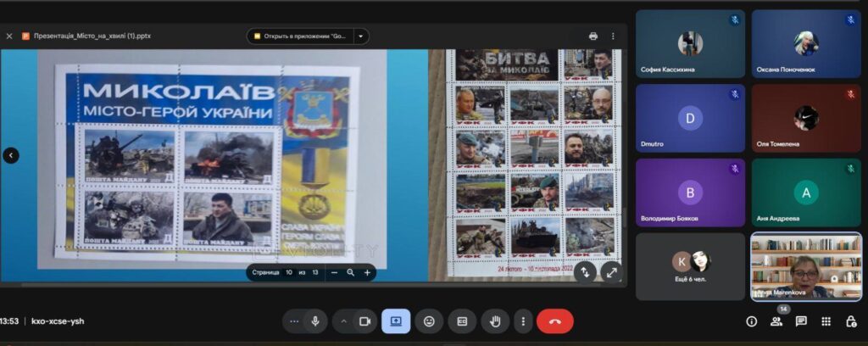The width and height of the screenshot is (868, 346).
Task: Close the presentation preview with X
Action: click(x=8, y=36)
